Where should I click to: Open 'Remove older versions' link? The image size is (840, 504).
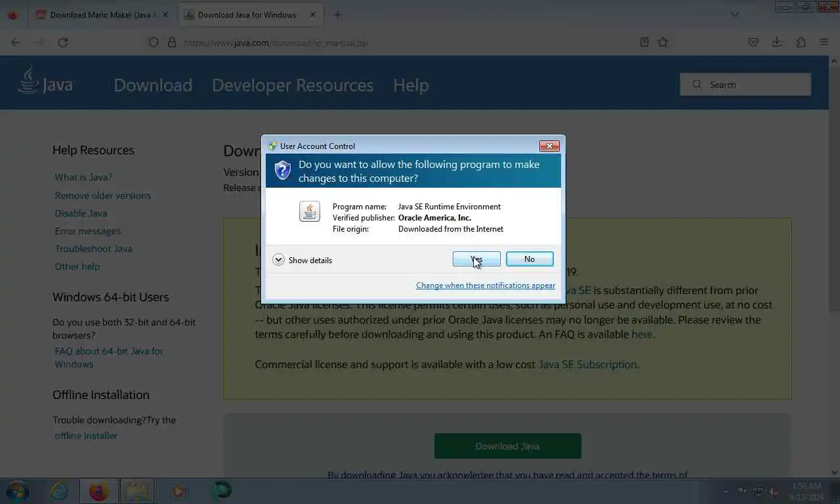click(x=102, y=196)
